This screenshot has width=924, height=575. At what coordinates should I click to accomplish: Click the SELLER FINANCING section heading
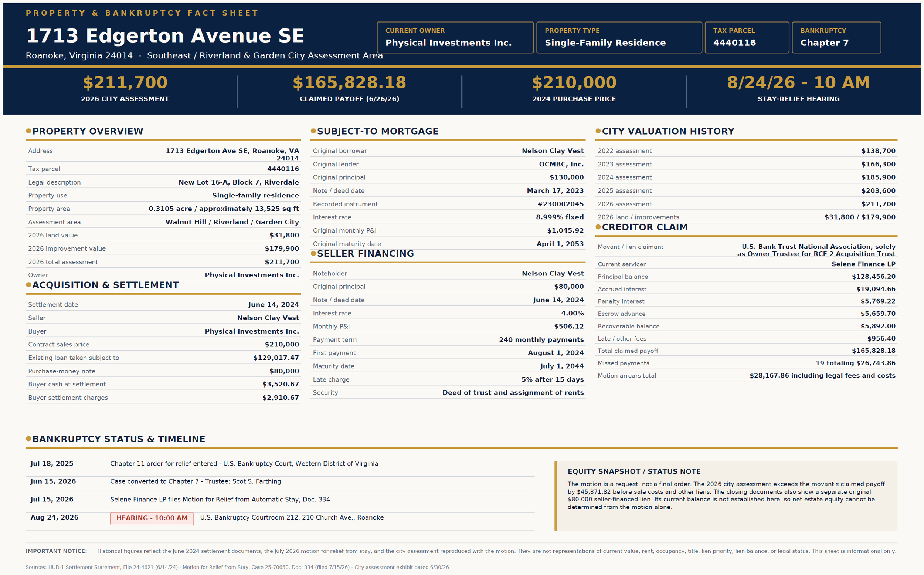(x=365, y=254)
